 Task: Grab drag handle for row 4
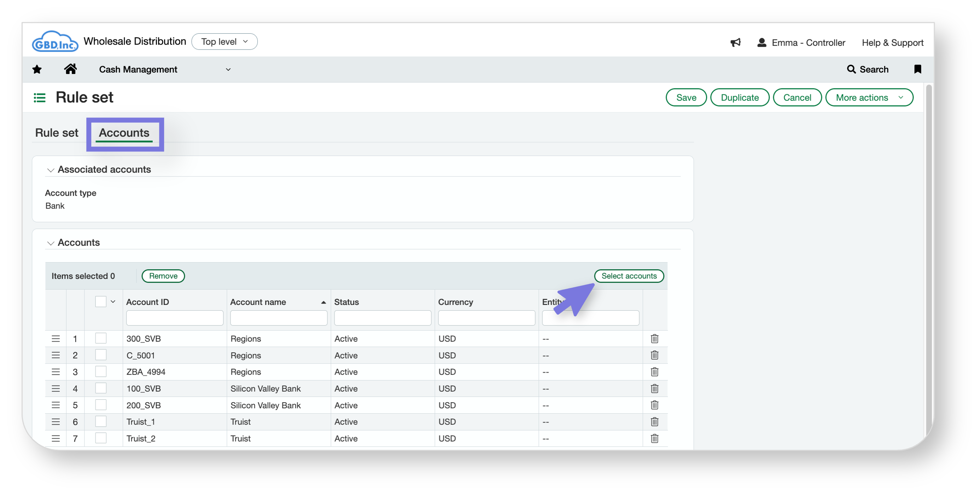click(x=56, y=388)
